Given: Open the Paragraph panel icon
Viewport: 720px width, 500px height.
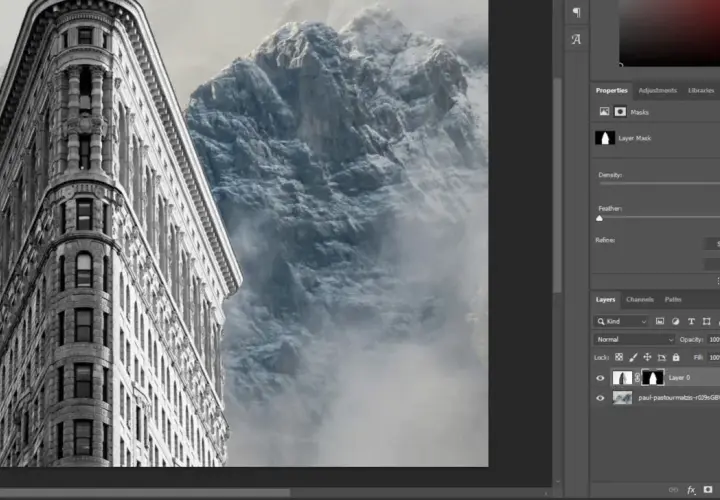Looking at the screenshot, I should (x=576, y=12).
